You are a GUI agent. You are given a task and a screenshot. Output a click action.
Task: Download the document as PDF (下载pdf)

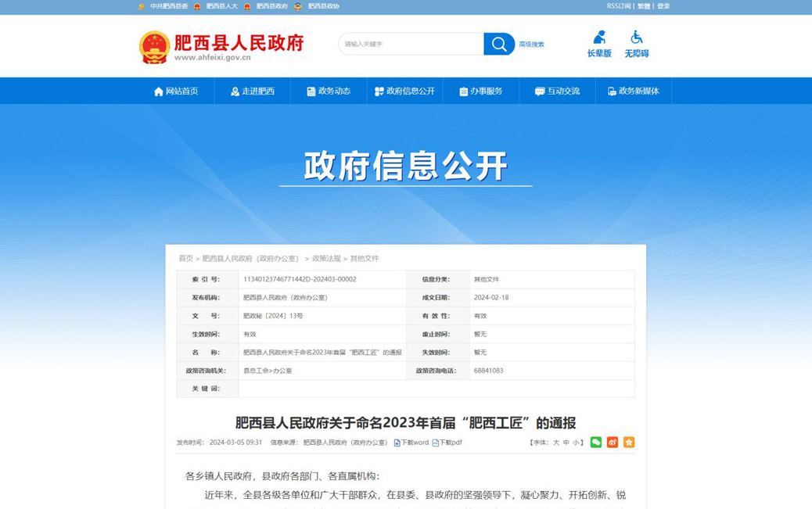(x=447, y=443)
